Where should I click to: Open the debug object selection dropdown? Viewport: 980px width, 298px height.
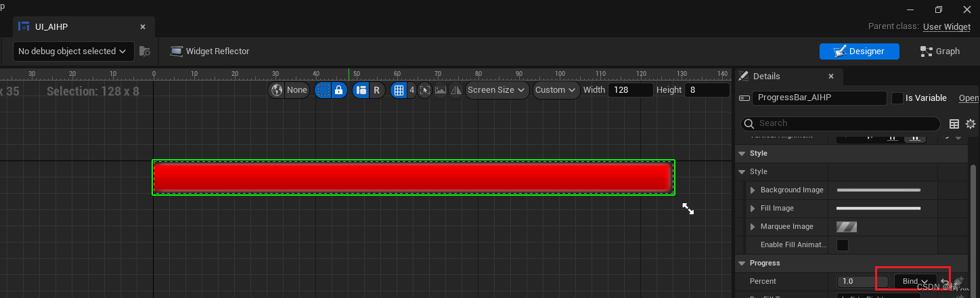click(72, 51)
